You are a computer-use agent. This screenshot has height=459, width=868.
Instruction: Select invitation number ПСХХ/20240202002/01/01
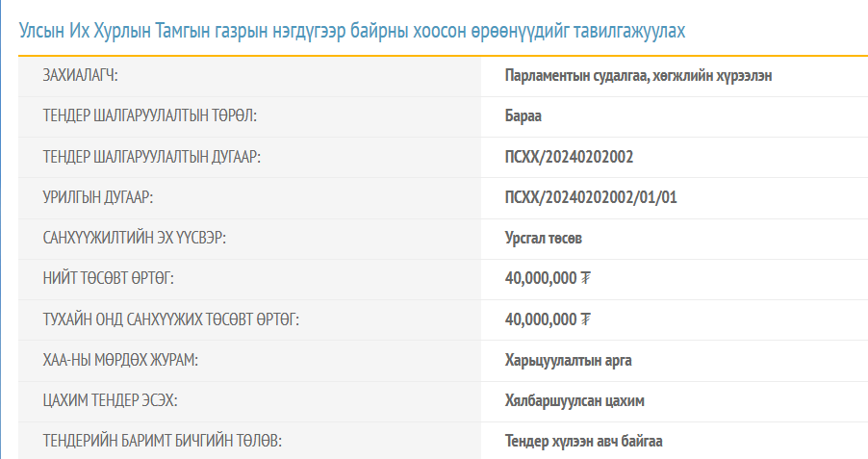[591, 197]
